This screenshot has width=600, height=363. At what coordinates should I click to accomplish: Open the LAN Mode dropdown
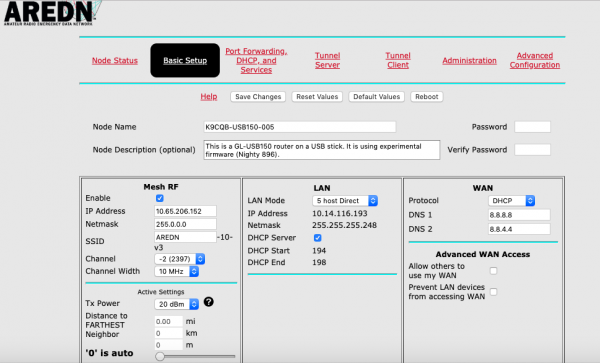(x=345, y=201)
